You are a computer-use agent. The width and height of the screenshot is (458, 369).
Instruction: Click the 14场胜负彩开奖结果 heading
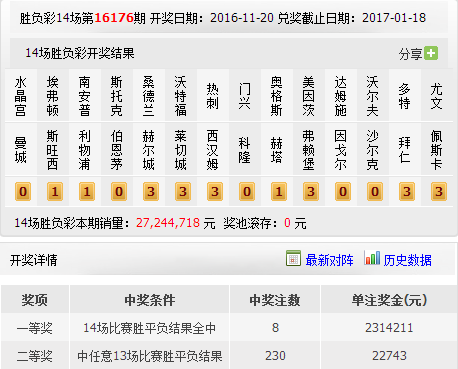[80, 53]
